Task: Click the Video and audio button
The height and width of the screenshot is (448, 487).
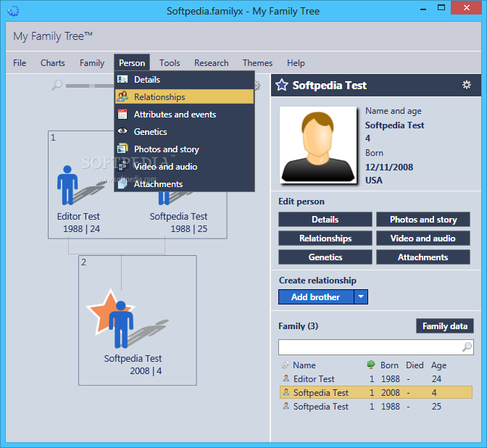Action: (x=423, y=238)
